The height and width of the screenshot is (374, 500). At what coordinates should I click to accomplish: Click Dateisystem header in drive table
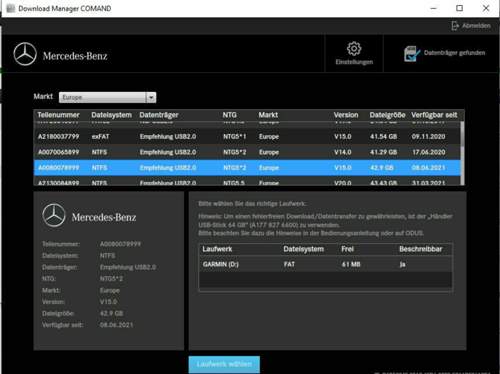click(x=303, y=249)
